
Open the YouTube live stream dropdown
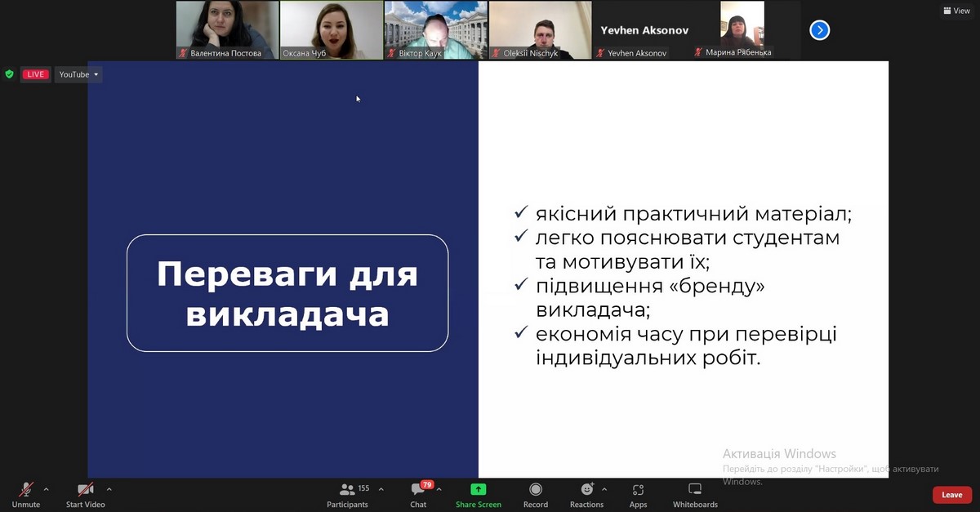click(x=78, y=74)
